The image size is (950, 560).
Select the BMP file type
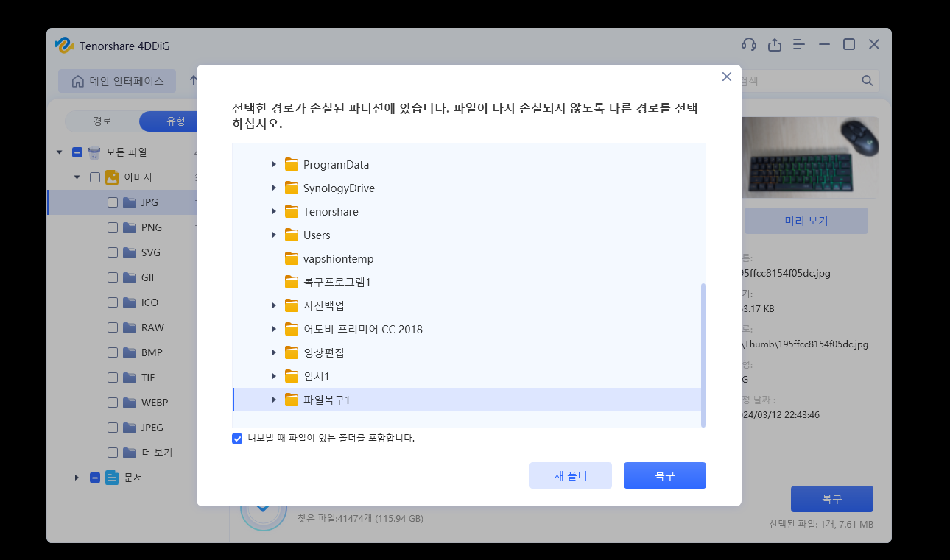click(152, 352)
